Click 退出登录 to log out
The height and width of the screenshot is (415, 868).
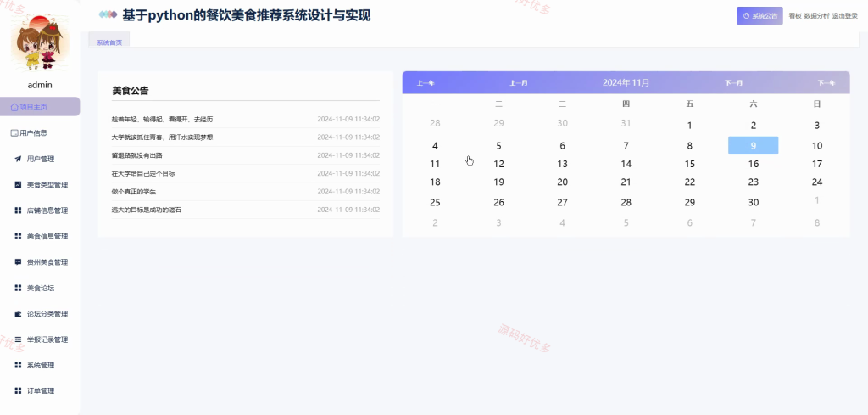[x=845, y=16]
